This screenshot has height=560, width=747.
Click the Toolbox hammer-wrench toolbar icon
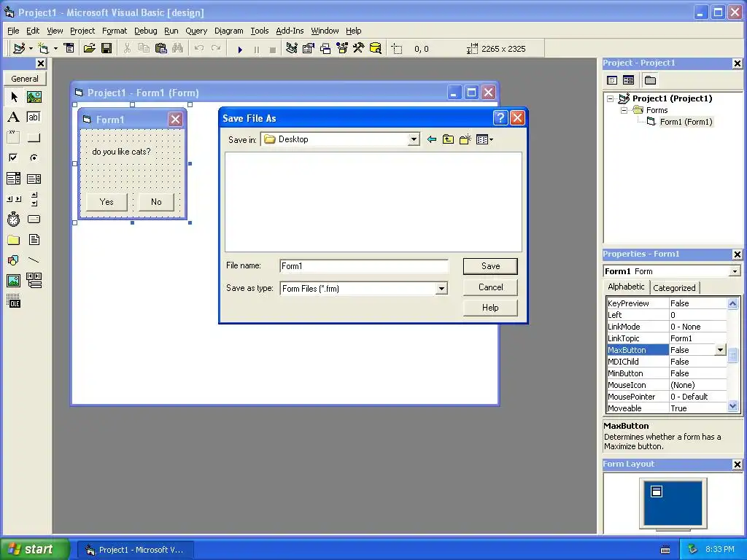(359, 49)
